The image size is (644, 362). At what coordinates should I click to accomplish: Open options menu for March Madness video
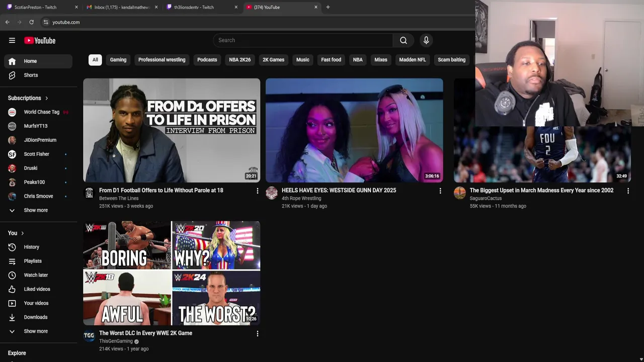(628, 191)
